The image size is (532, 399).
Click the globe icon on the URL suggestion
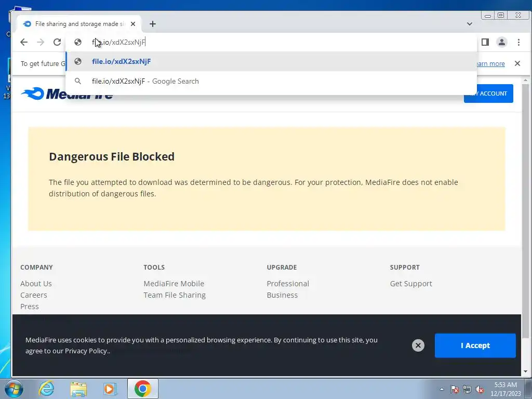coord(78,61)
